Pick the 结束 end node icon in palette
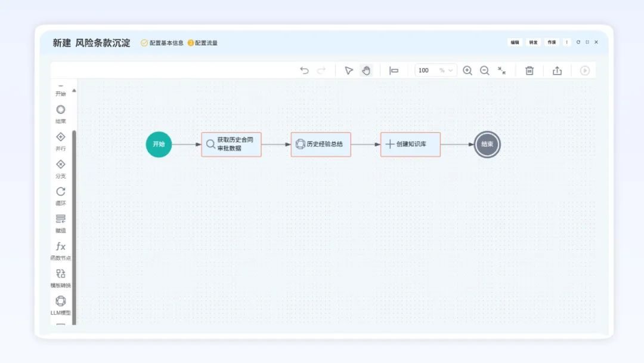This screenshot has height=363, width=644. 60,110
